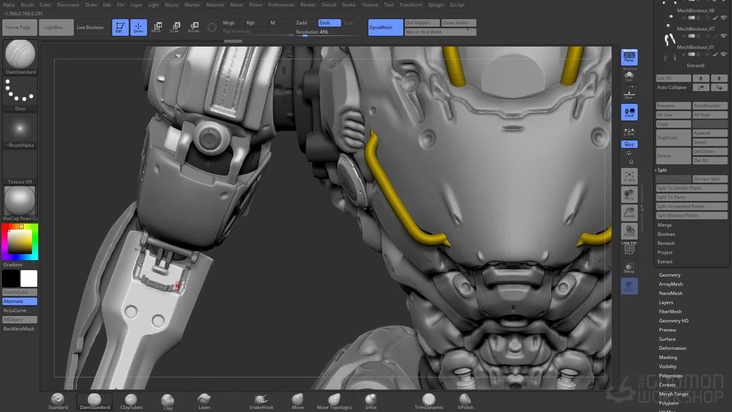Screen dimensions: 732x412
Task: Activate the Scale transform icon
Action: coord(175,27)
